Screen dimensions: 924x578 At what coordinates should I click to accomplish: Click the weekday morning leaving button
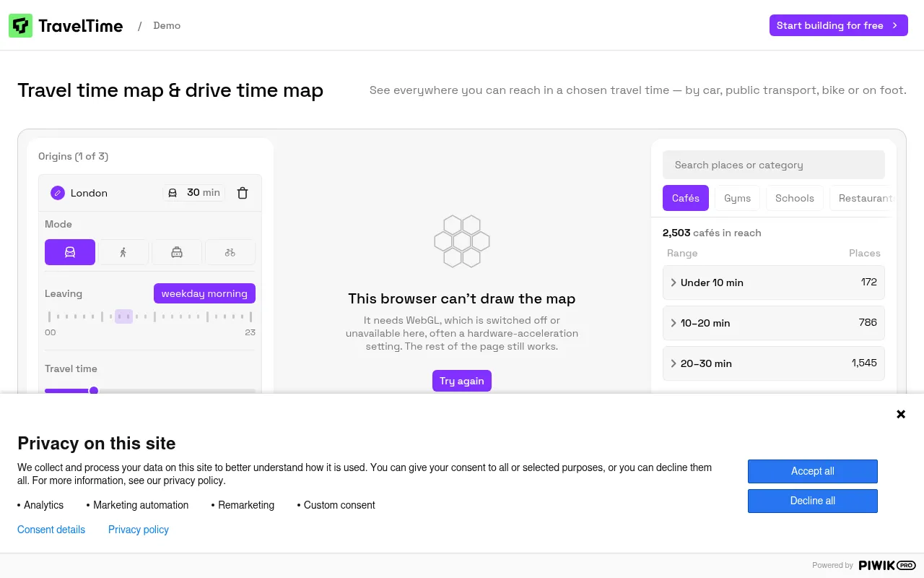pyautogui.click(x=204, y=293)
